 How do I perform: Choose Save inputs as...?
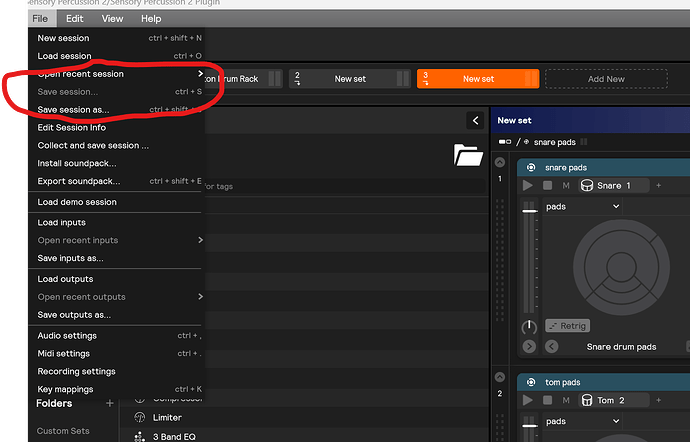pyautogui.click(x=117, y=258)
